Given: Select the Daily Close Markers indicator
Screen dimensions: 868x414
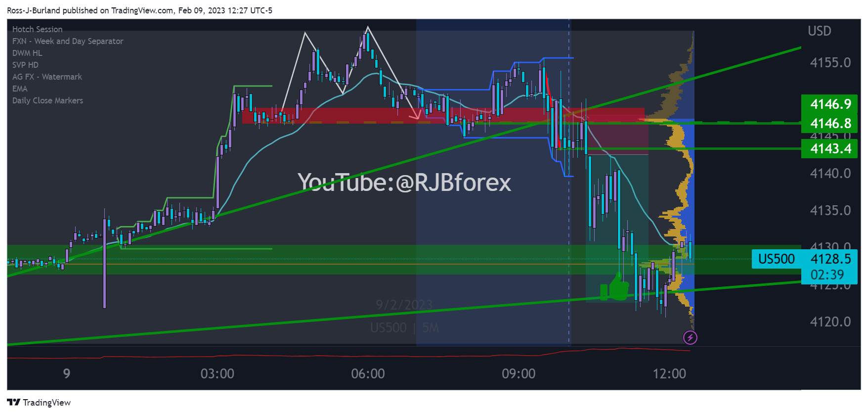Looking at the screenshot, I should pyautogui.click(x=47, y=100).
